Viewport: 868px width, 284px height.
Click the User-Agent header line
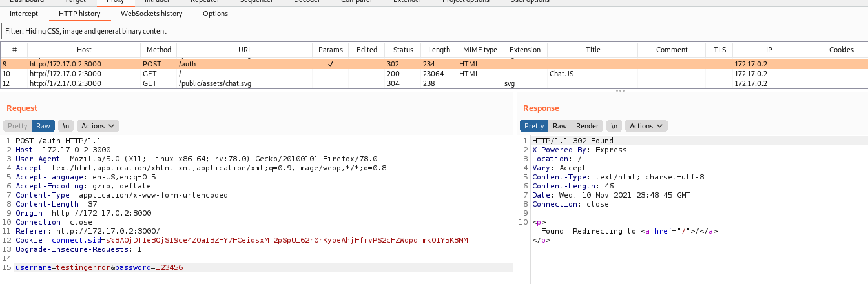196,159
